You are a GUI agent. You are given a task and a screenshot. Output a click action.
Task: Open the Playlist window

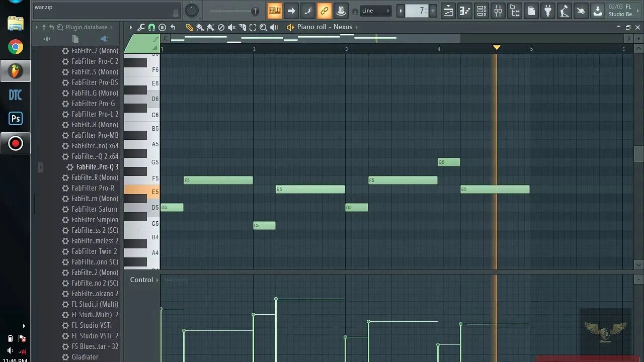pos(448,11)
